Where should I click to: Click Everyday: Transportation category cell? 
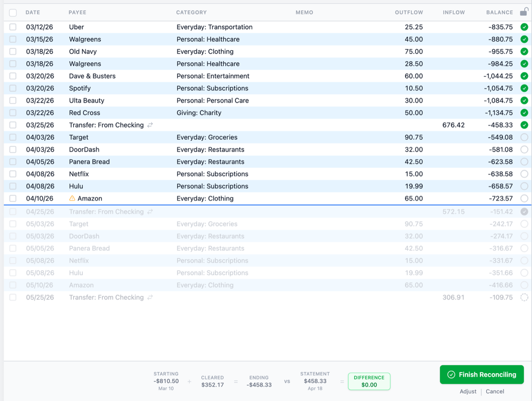point(215,27)
